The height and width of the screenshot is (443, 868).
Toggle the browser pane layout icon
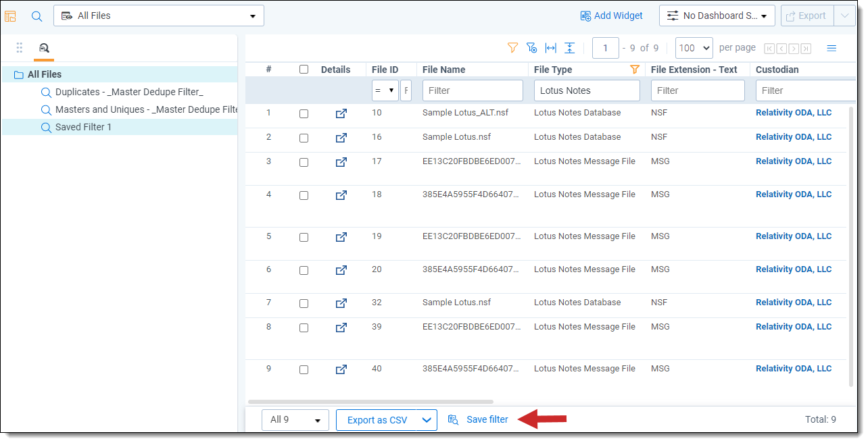(x=11, y=16)
